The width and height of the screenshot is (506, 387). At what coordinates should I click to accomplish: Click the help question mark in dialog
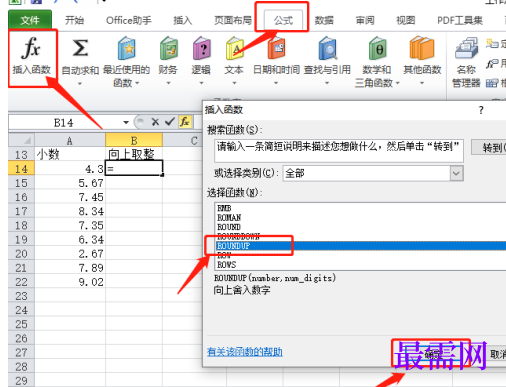(481, 110)
